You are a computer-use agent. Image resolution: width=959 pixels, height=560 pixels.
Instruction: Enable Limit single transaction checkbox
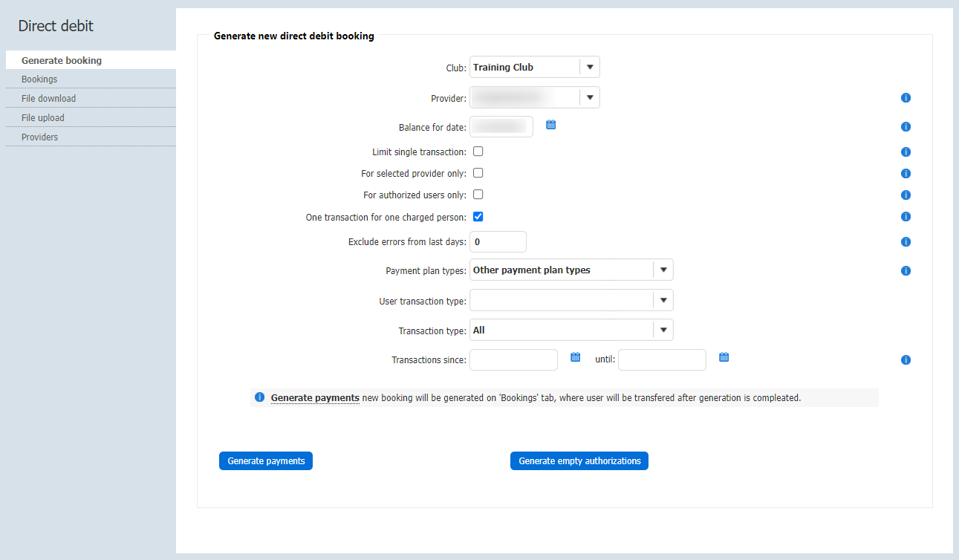tap(478, 152)
